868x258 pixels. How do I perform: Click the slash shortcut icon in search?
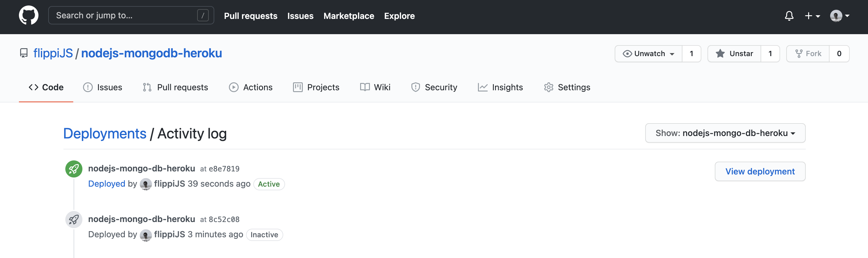pos(203,16)
